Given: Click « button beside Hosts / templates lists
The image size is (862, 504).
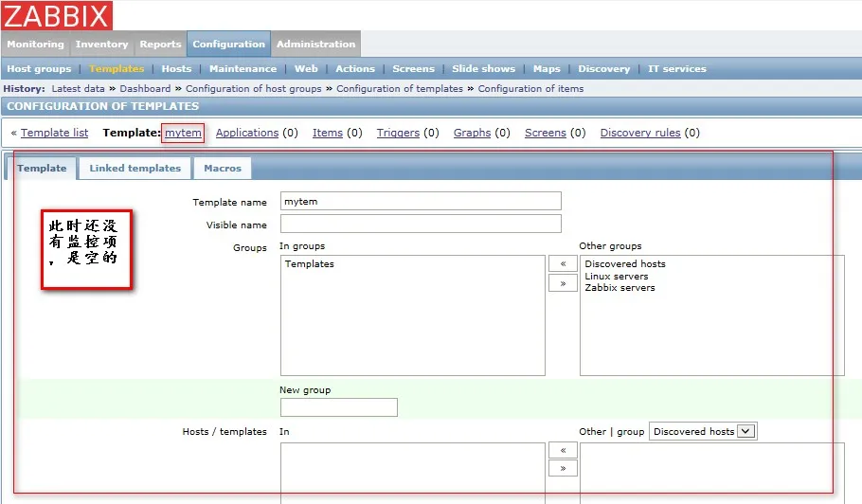Looking at the screenshot, I should (563, 450).
